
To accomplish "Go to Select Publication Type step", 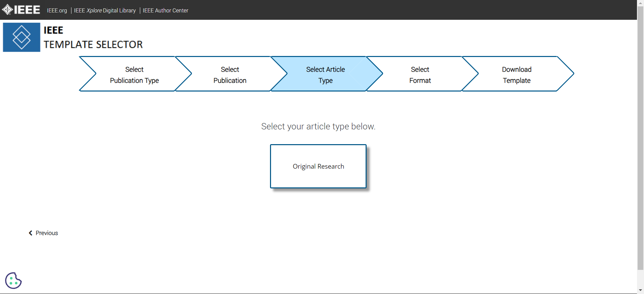I will point(134,75).
